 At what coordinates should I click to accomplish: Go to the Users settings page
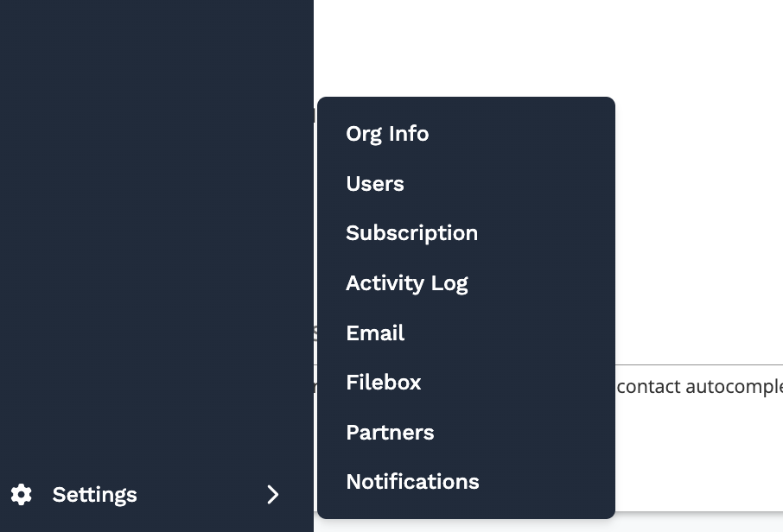tap(375, 184)
